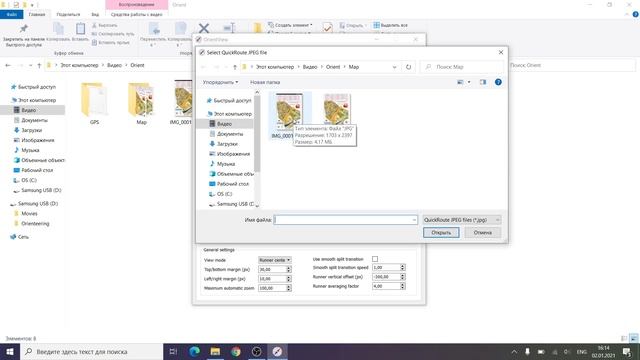The image size is (640, 360).
Task: Select Загрузки in dialog navigation tree
Action: pyautogui.click(x=224, y=144)
